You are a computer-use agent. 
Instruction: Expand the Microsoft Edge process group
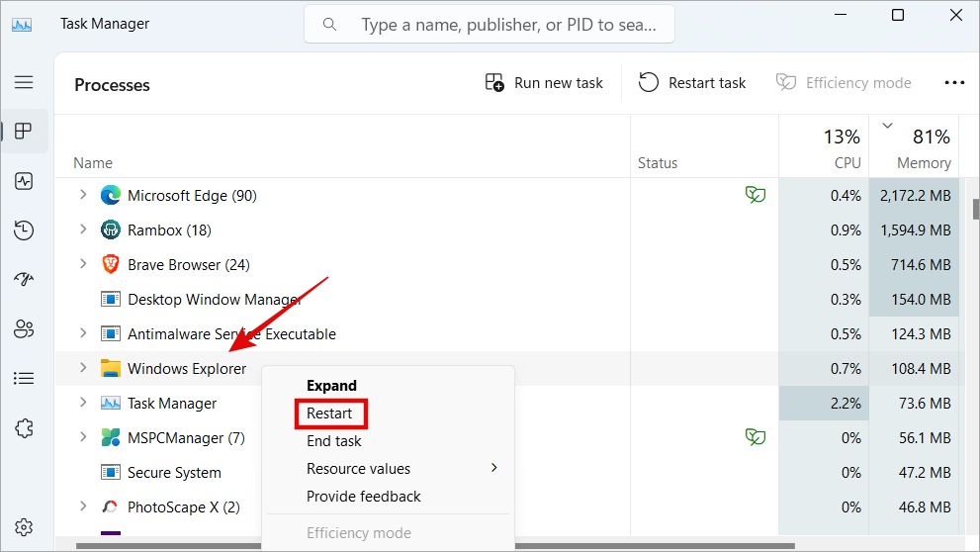pyautogui.click(x=82, y=195)
